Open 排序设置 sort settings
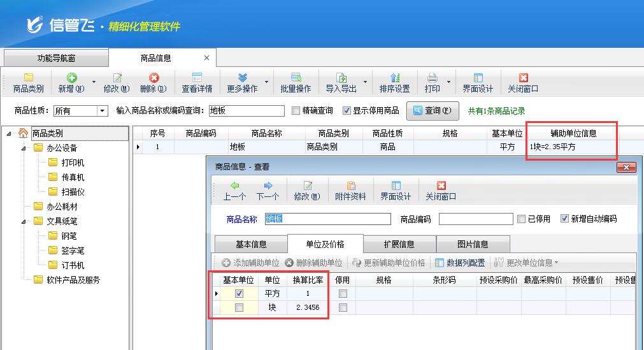The width and height of the screenshot is (644, 350). [394, 82]
